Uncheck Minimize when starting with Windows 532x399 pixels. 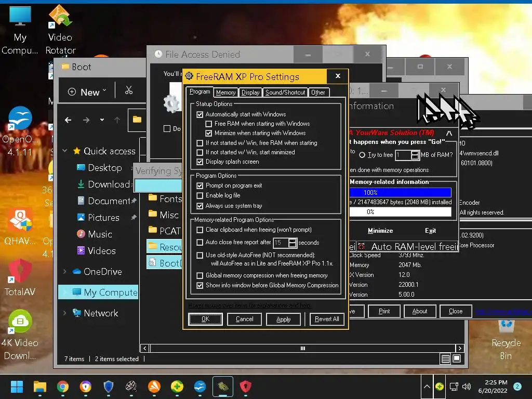coord(209,134)
